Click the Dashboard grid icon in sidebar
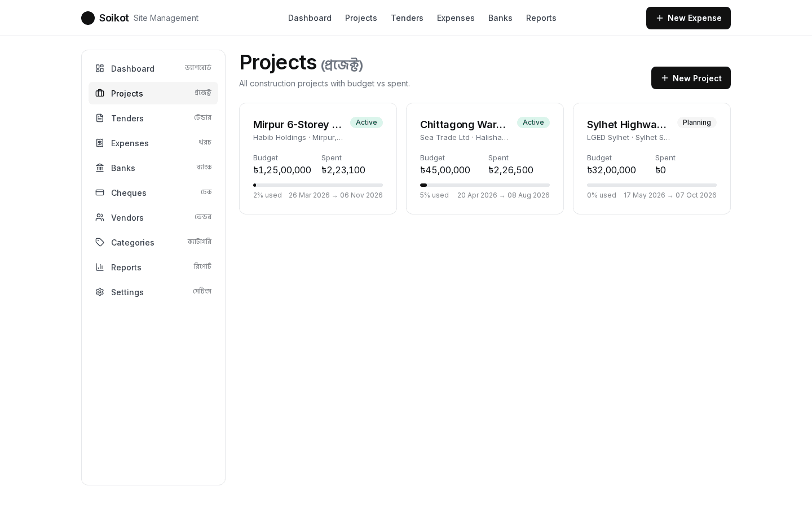 pos(100,68)
